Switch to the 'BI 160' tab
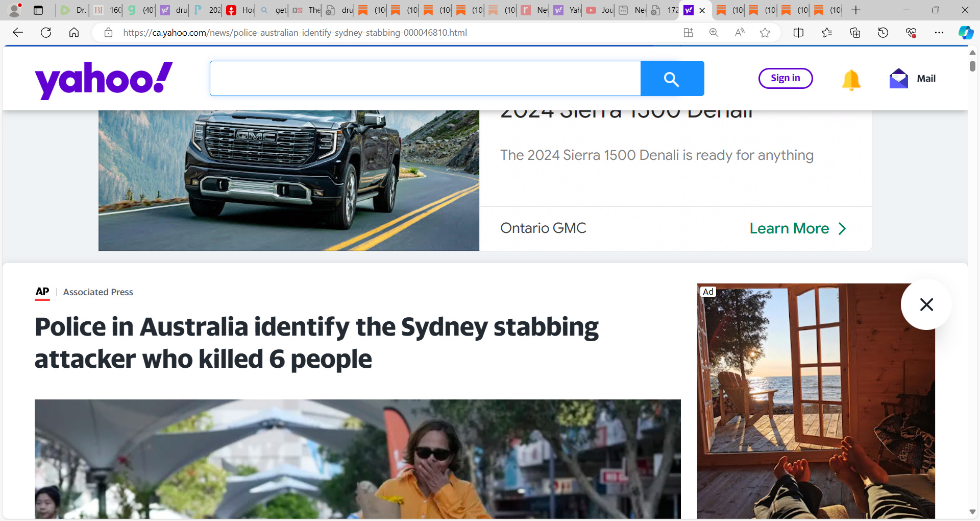Image resolution: width=980 pixels, height=521 pixels. 107,10
